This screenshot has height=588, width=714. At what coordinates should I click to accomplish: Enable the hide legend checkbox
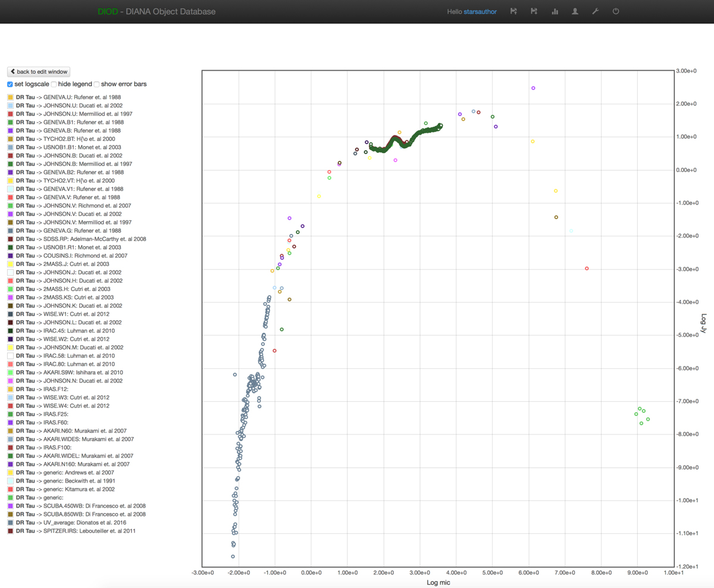(54, 85)
